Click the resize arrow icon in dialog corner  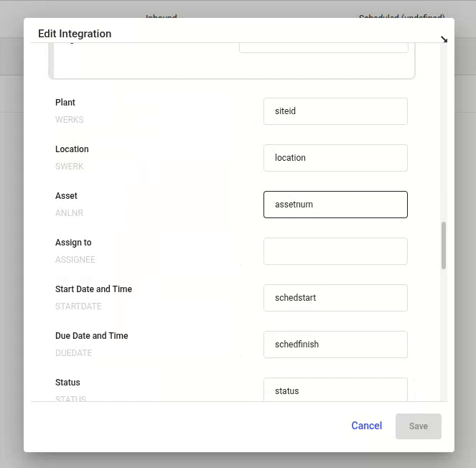[444, 39]
